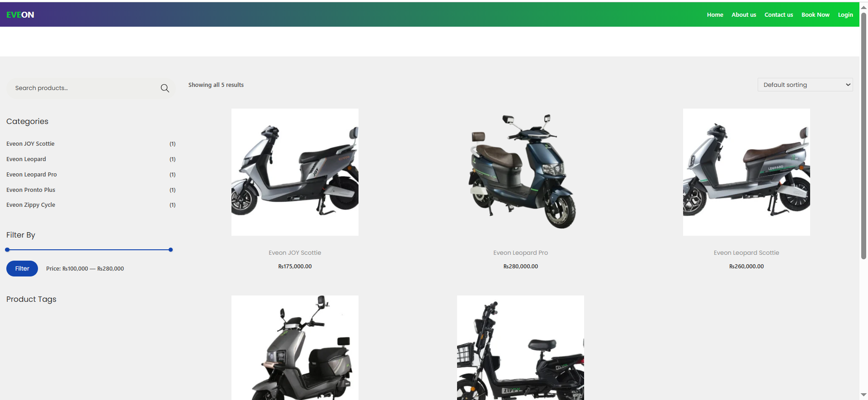Open the About us page
Image resolution: width=868 pixels, height=400 pixels.
[744, 15]
